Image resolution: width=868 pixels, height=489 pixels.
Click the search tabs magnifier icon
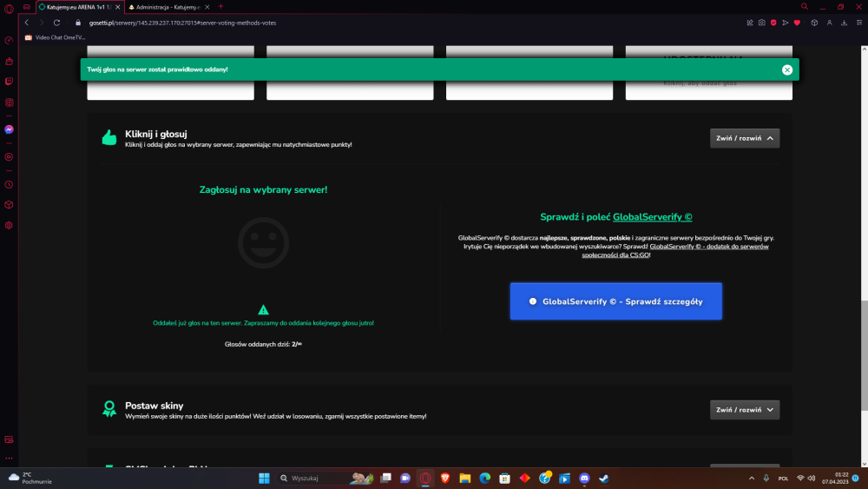pos(805,7)
